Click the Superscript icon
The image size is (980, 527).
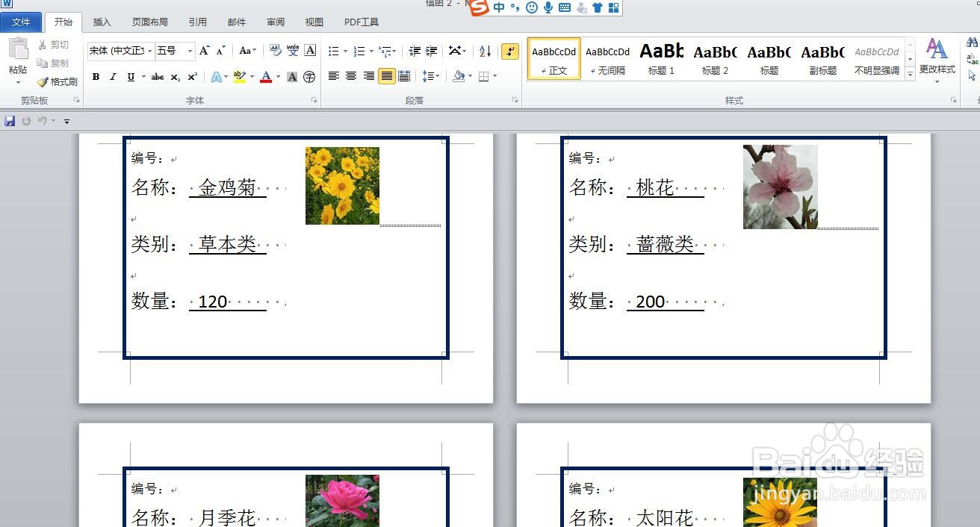click(192, 77)
